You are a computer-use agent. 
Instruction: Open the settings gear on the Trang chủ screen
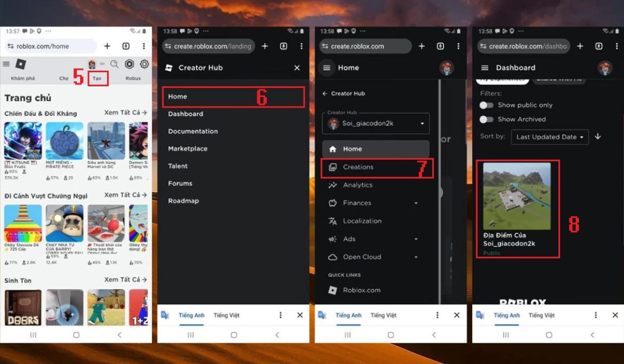click(x=144, y=64)
